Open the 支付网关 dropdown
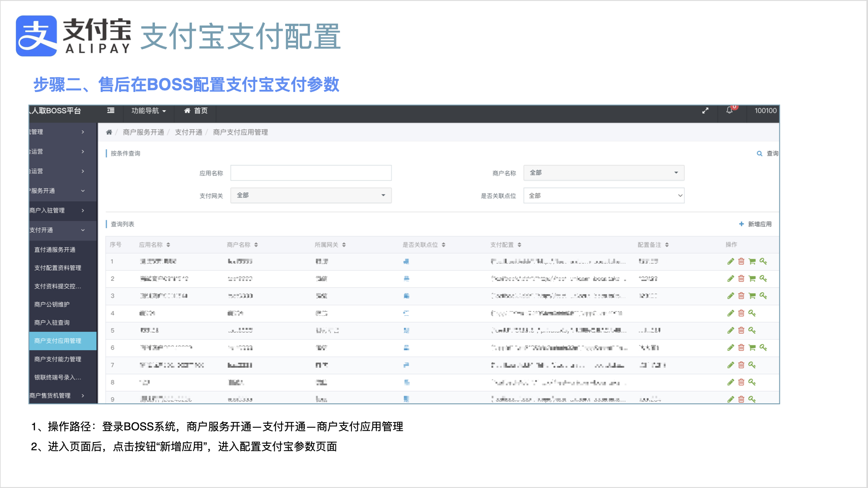The width and height of the screenshot is (868, 488). point(311,195)
